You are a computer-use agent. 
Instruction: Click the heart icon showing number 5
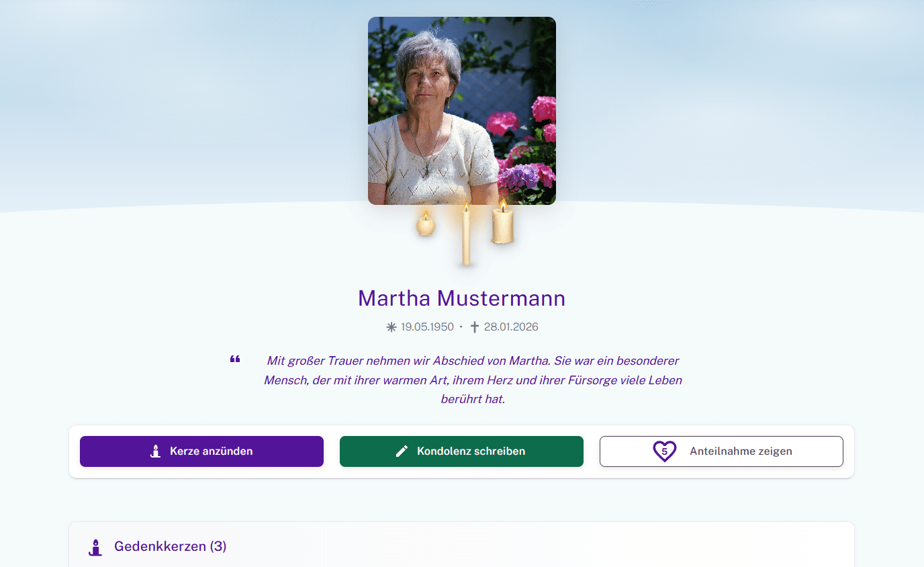pyautogui.click(x=664, y=451)
